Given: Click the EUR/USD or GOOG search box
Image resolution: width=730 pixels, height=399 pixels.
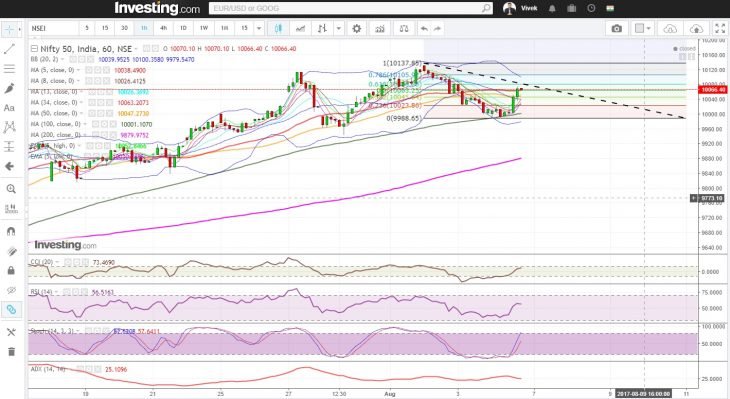Looking at the screenshot, I should pyautogui.click(x=345, y=8).
